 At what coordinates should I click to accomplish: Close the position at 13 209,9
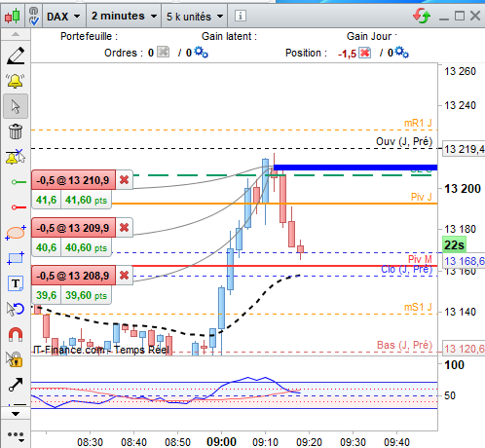point(124,228)
